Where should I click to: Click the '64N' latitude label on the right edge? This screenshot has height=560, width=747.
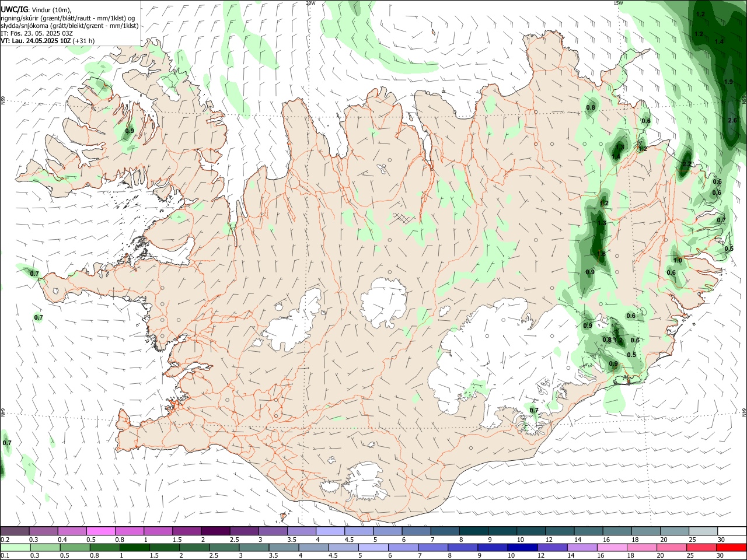[x=744, y=412]
